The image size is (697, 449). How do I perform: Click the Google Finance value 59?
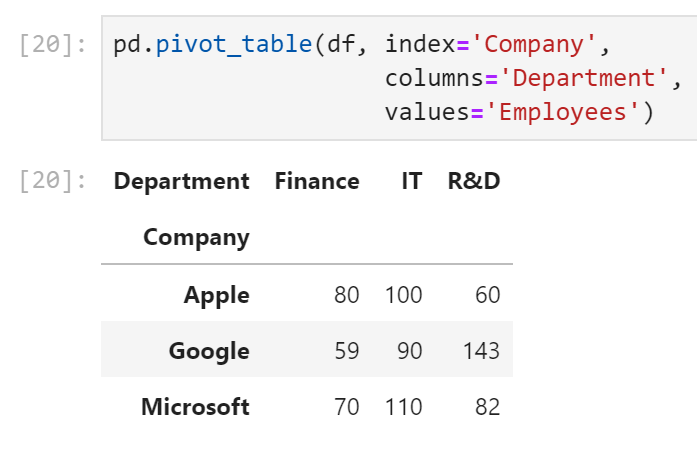tap(346, 351)
